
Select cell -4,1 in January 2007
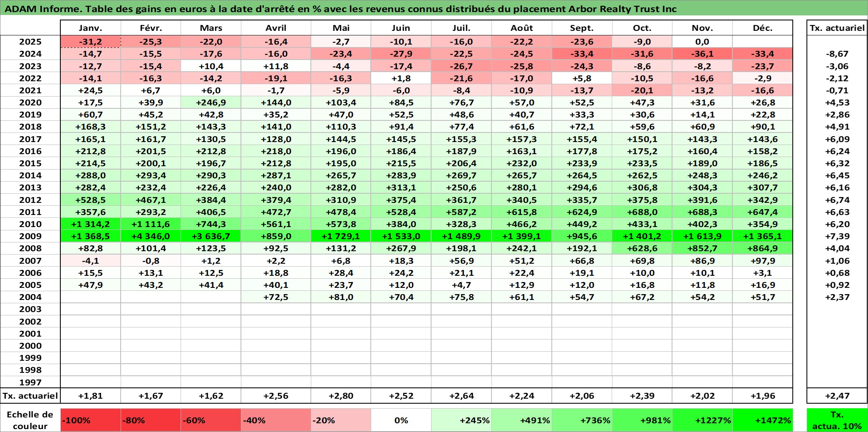[91, 261]
